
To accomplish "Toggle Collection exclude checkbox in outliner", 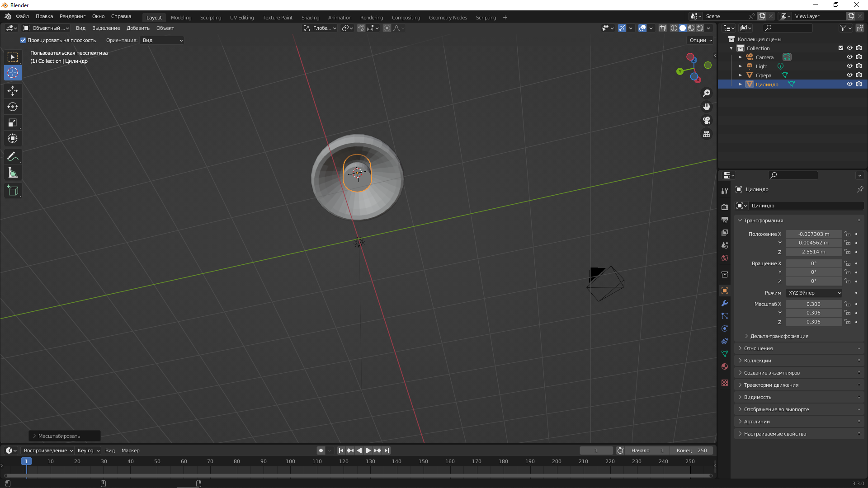I will (841, 48).
